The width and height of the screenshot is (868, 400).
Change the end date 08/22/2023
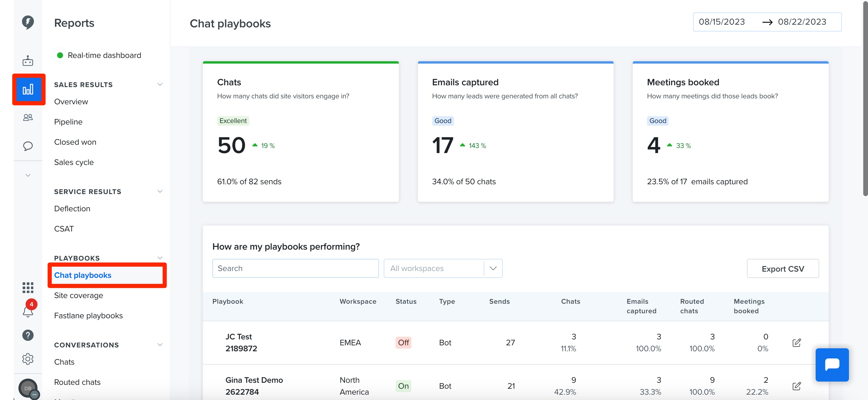[x=802, y=22]
